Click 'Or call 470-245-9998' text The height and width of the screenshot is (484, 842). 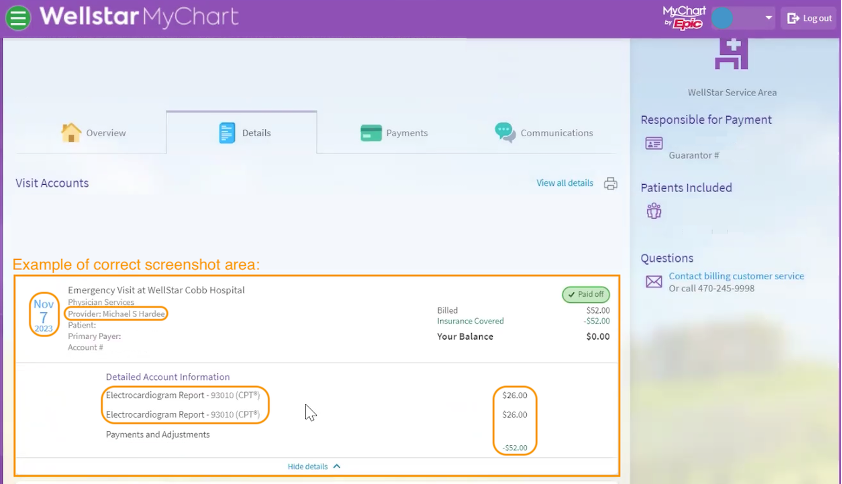coord(712,288)
